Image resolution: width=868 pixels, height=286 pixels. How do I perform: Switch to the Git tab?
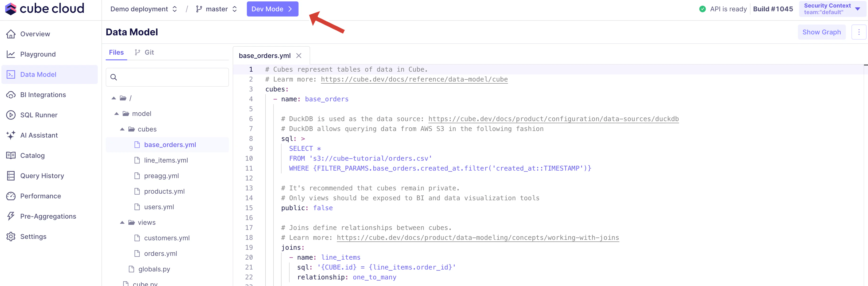145,53
